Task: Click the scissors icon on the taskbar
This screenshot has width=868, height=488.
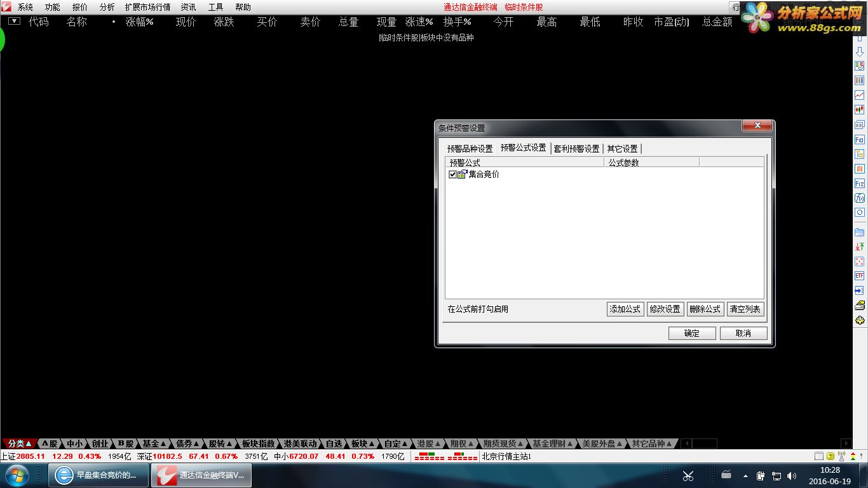Action: click(688, 476)
